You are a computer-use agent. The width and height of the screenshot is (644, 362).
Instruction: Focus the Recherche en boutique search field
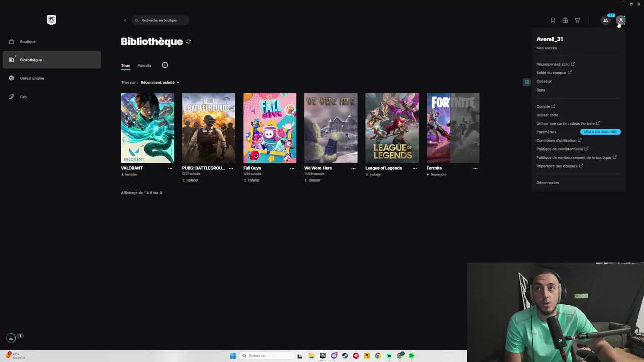click(x=160, y=20)
